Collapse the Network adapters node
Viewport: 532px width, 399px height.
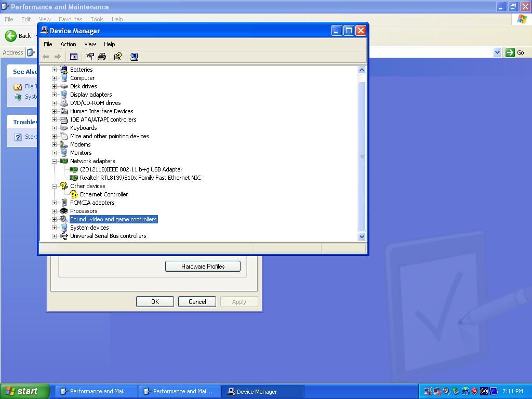click(x=54, y=161)
